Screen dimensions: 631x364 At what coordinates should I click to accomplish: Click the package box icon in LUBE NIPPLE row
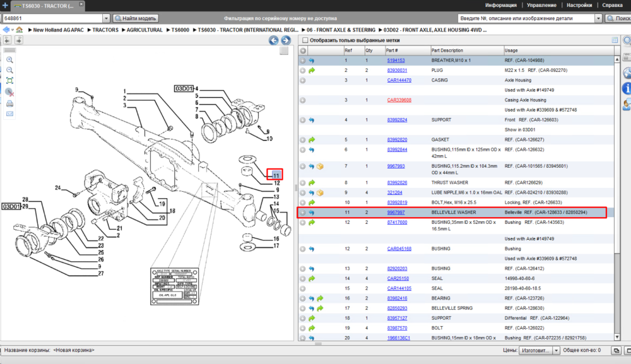(320, 192)
